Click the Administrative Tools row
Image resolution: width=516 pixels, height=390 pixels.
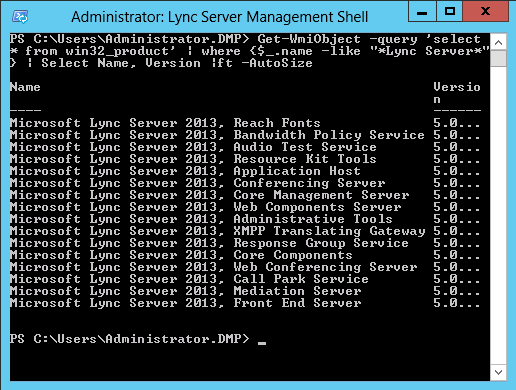pyautogui.click(x=245, y=219)
